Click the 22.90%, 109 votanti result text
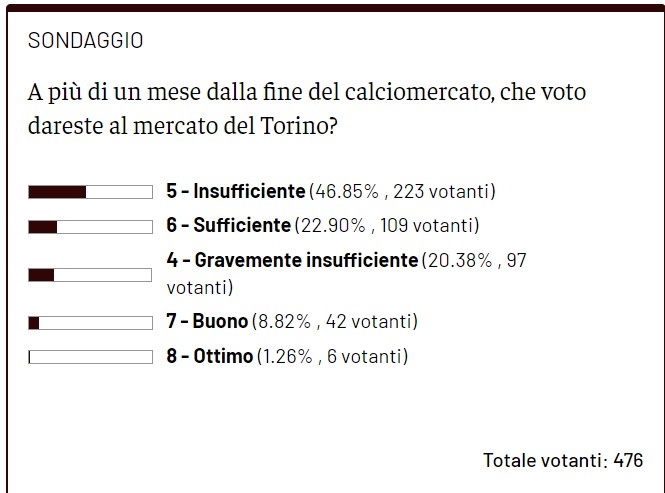 point(386,225)
